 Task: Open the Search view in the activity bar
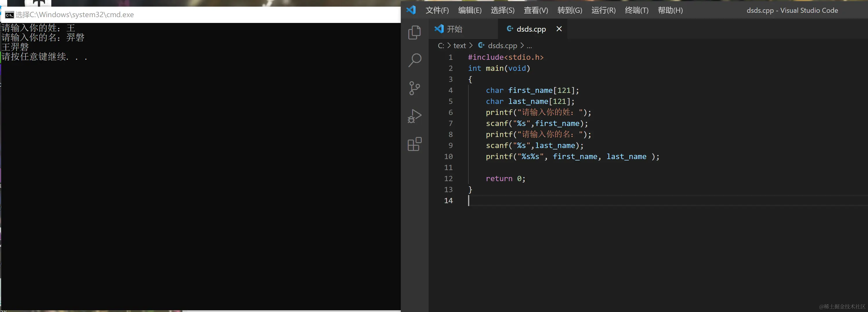coord(414,60)
